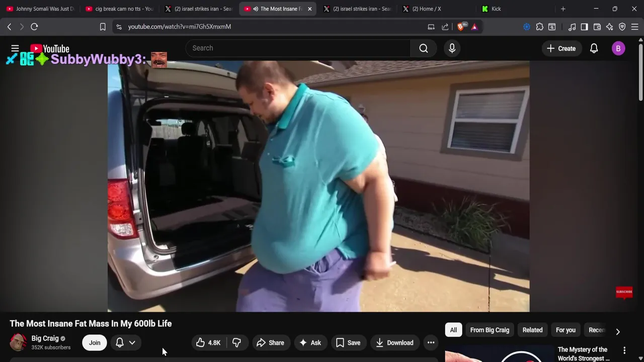This screenshot has height=362, width=644.
Task: Switch to first israel strikes iran tab
Action: pos(199,9)
